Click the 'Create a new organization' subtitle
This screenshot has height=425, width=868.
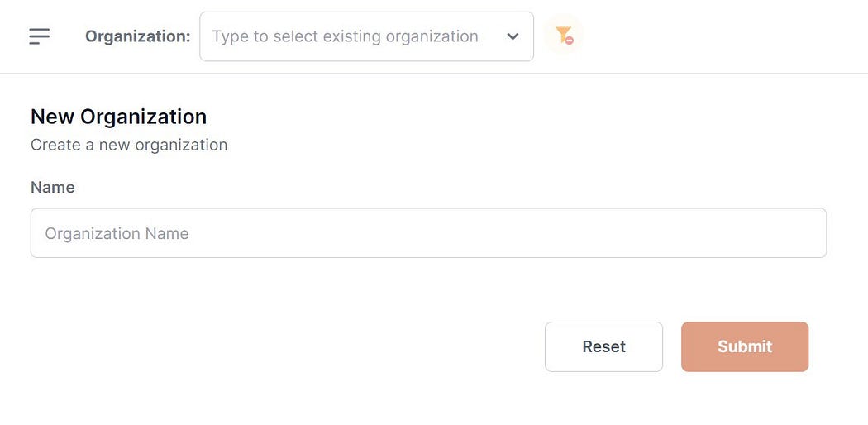pyautogui.click(x=129, y=145)
